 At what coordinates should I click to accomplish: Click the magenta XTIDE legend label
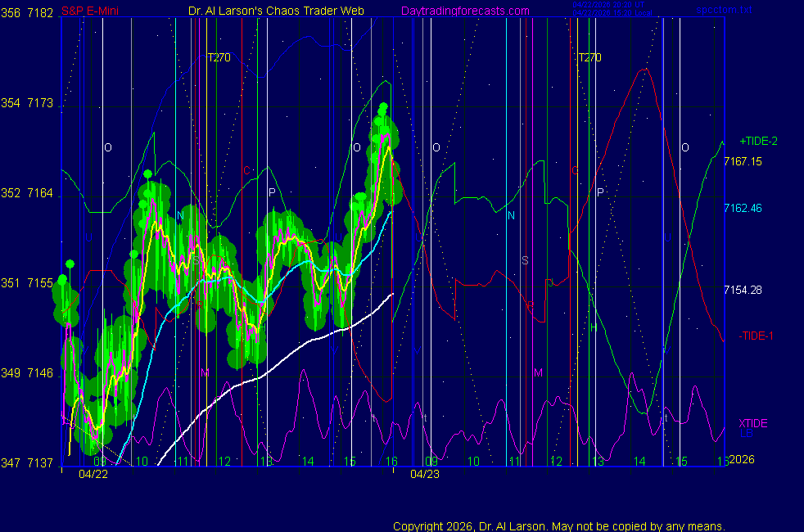752,423
